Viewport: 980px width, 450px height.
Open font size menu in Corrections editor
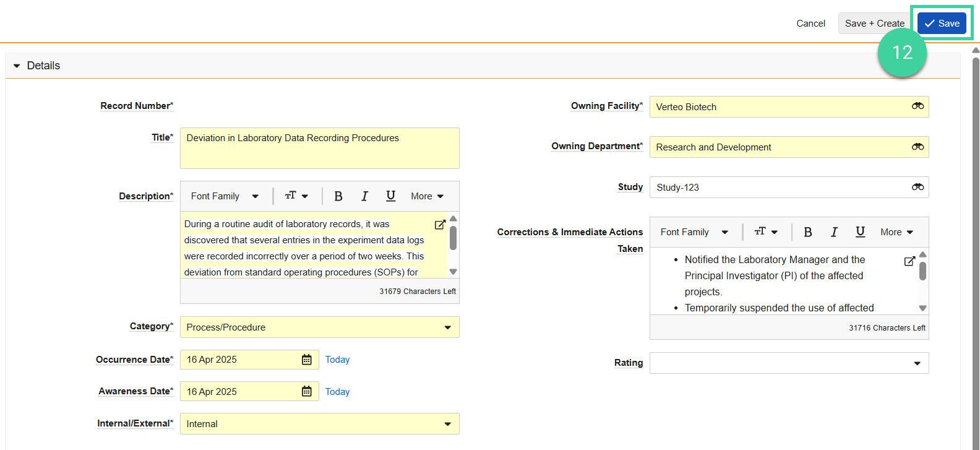pos(766,232)
